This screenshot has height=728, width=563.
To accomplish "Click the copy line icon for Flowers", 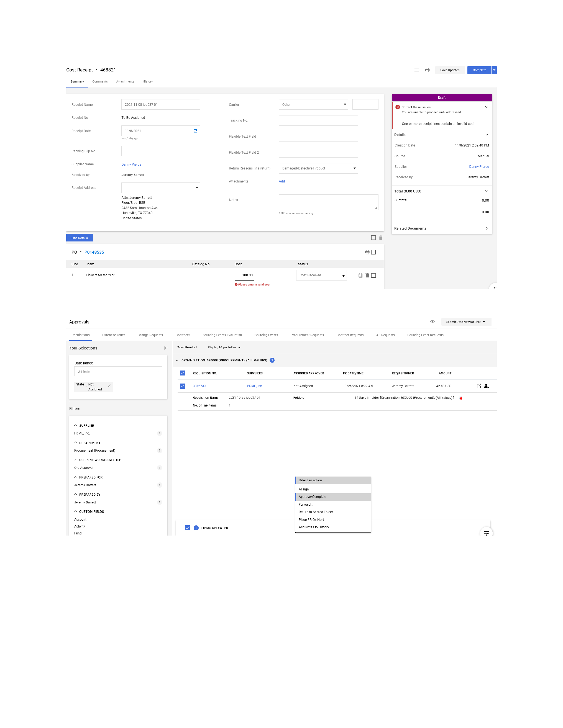I will pyautogui.click(x=360, y=275).
